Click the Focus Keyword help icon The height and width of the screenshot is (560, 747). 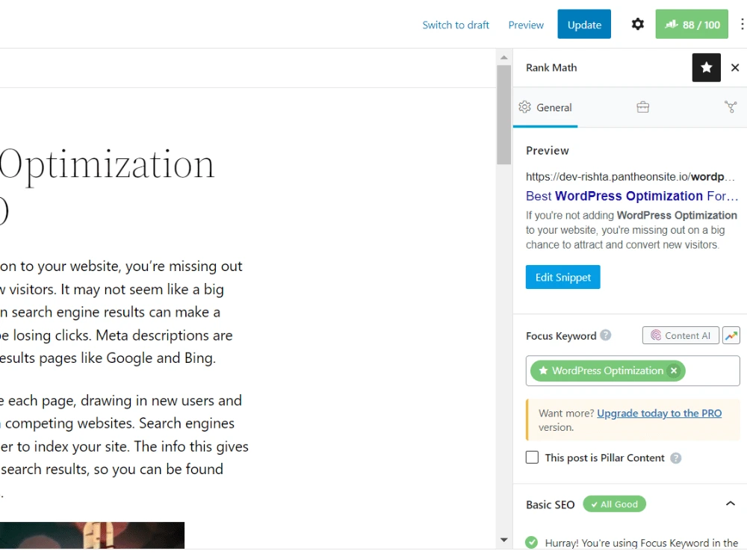[x=605, y=335]
